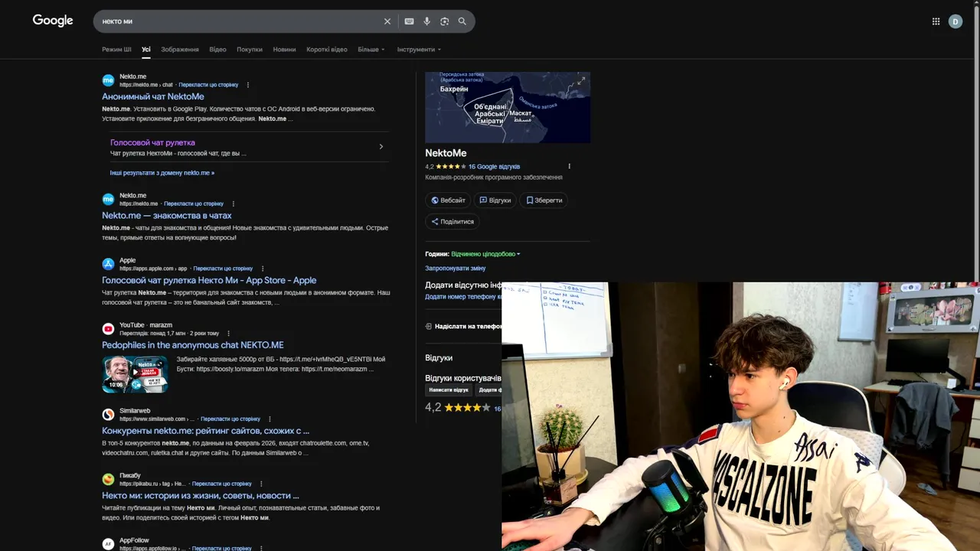Click Написати відгук button
The image size is (980, 551).
pyautogui.click(x=449, y=390)
